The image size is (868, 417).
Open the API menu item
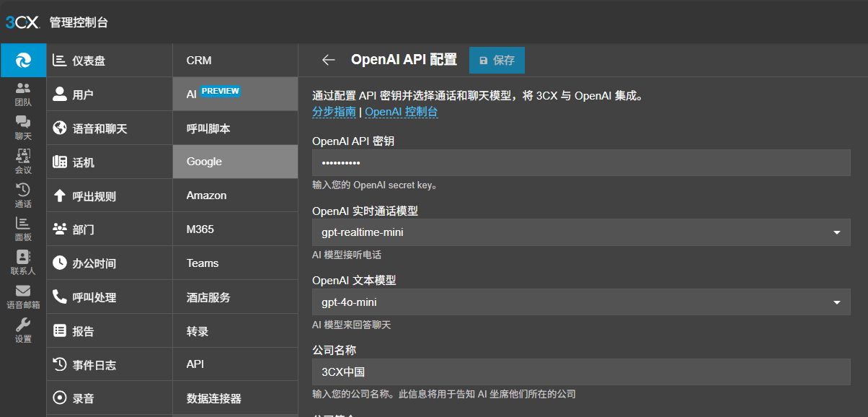235,364
